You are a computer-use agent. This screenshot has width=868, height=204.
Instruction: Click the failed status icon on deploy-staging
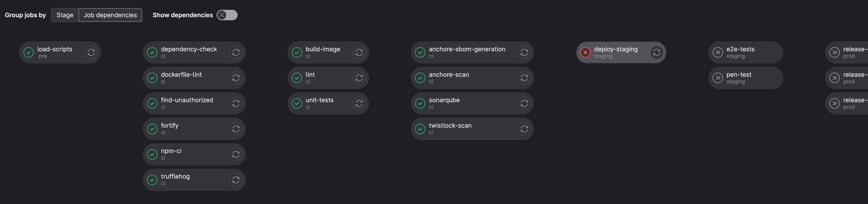pyautogui.click(x=585, y=53)
